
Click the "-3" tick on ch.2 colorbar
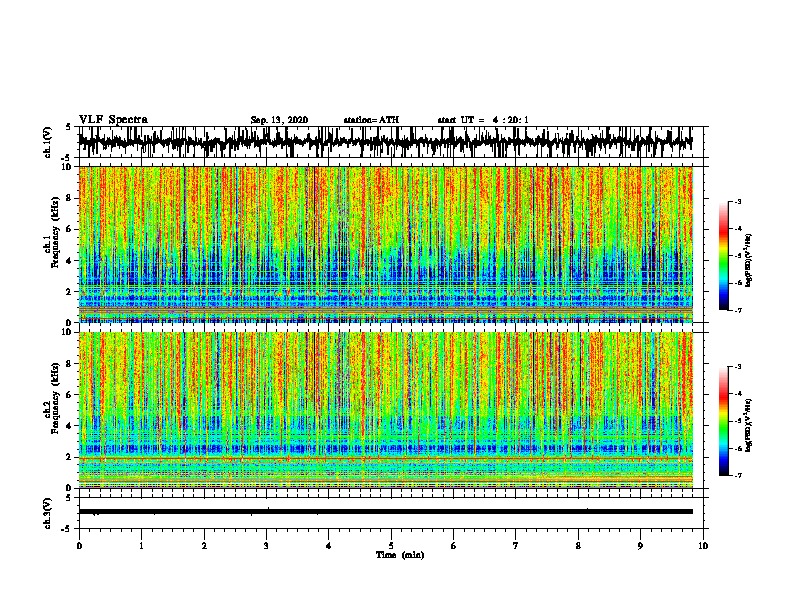tap(738, 367)
